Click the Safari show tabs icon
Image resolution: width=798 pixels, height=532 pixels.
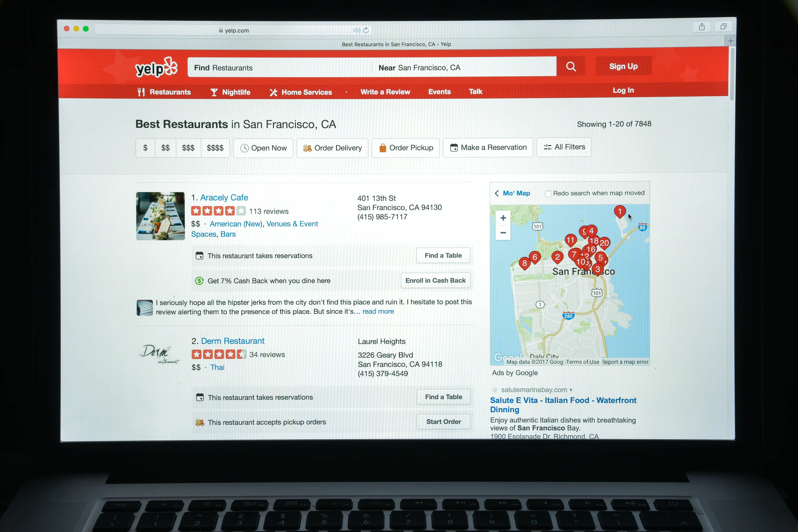(x=723, y=26)
